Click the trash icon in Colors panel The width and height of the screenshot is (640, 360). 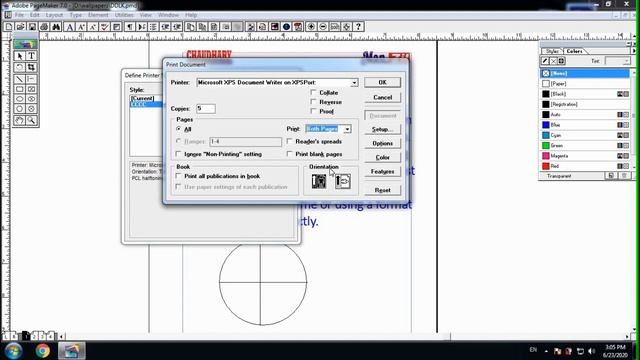[x=624, y=176]
